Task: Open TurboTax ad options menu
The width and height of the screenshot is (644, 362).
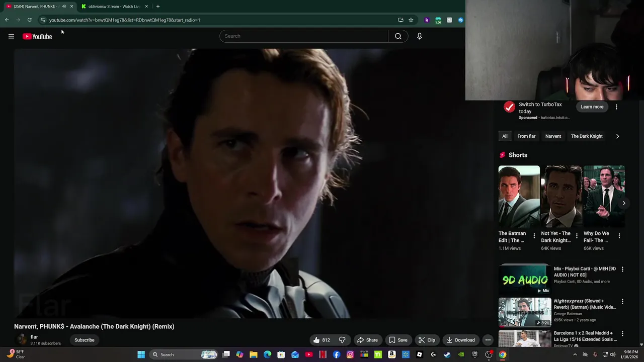Action: pyautogui.click(x=616, y=107)
